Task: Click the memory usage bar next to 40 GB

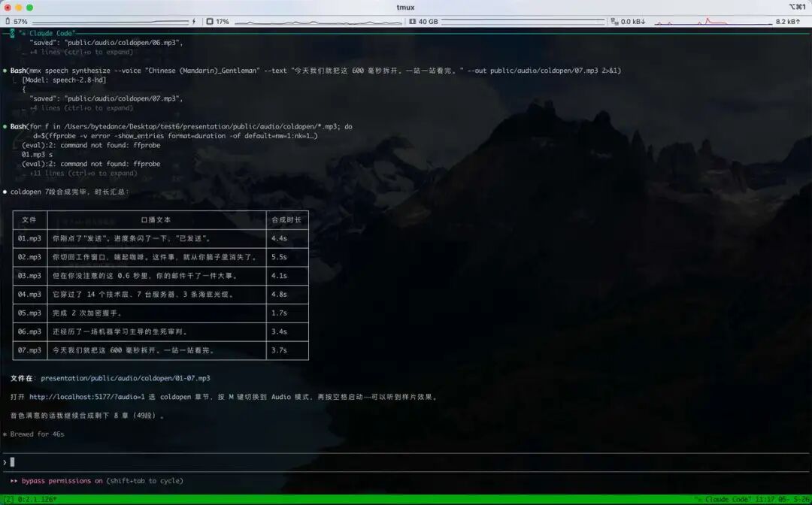Action: point(523,22)
